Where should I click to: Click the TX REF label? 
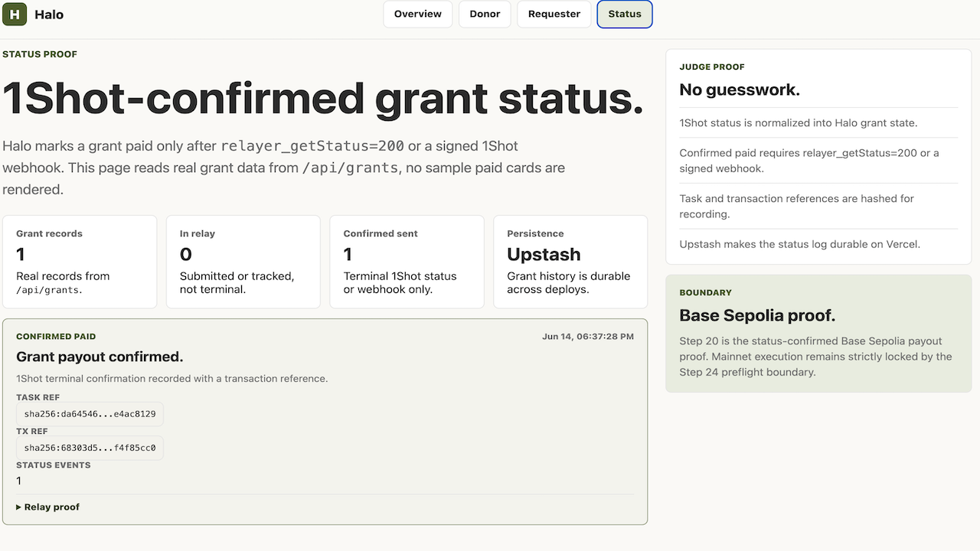[32, 432]
